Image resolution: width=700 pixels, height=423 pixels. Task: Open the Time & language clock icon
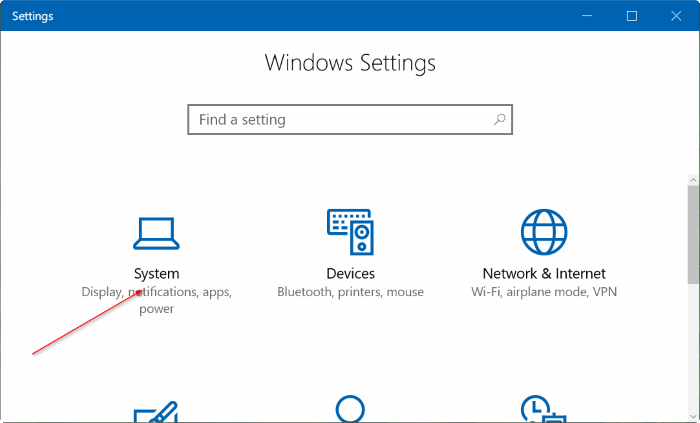point(543,408)
